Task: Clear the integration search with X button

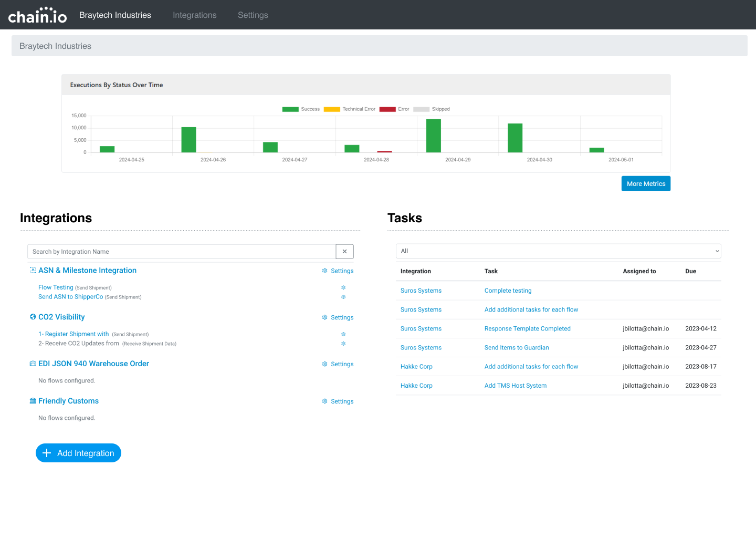Action: (344, 252)
